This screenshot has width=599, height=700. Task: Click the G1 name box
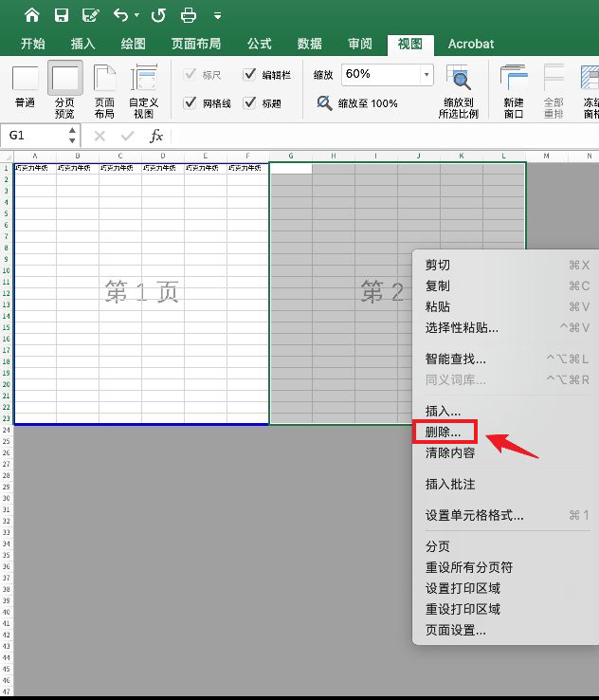tap(33, 136)
